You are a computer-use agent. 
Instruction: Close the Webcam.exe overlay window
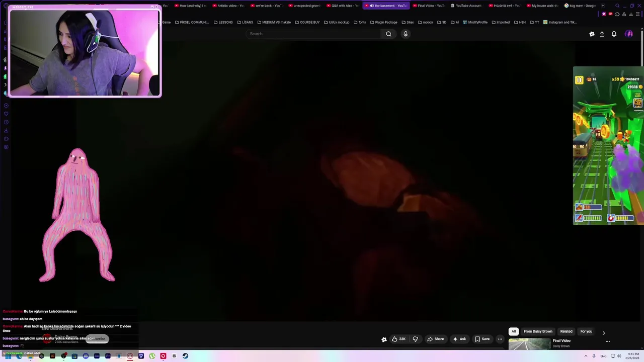(156, 7)
